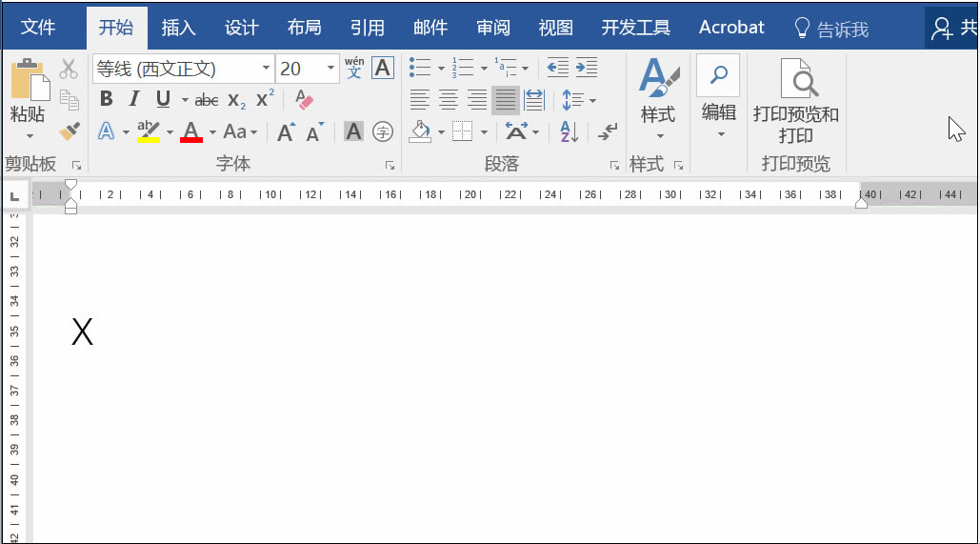Apply yellow text highlight color
980x544 pixels.
(x=149, y=131)
